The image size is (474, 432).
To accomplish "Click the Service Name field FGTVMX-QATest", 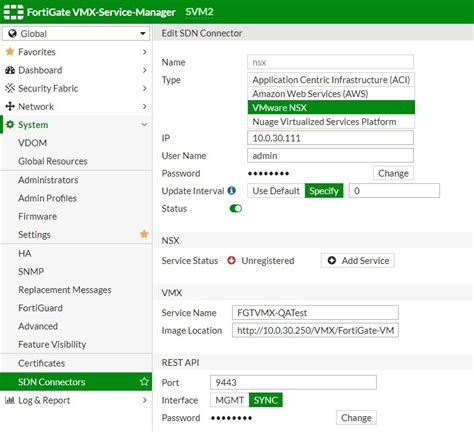I will point(315,313).
